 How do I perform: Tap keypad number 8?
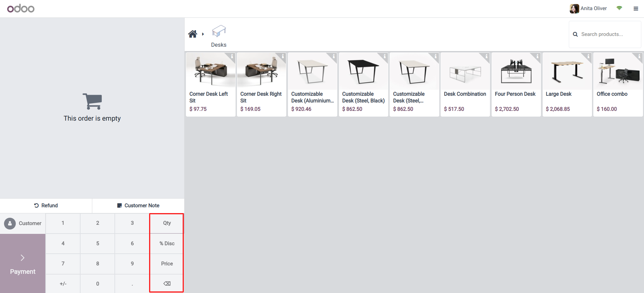(98, 264)
